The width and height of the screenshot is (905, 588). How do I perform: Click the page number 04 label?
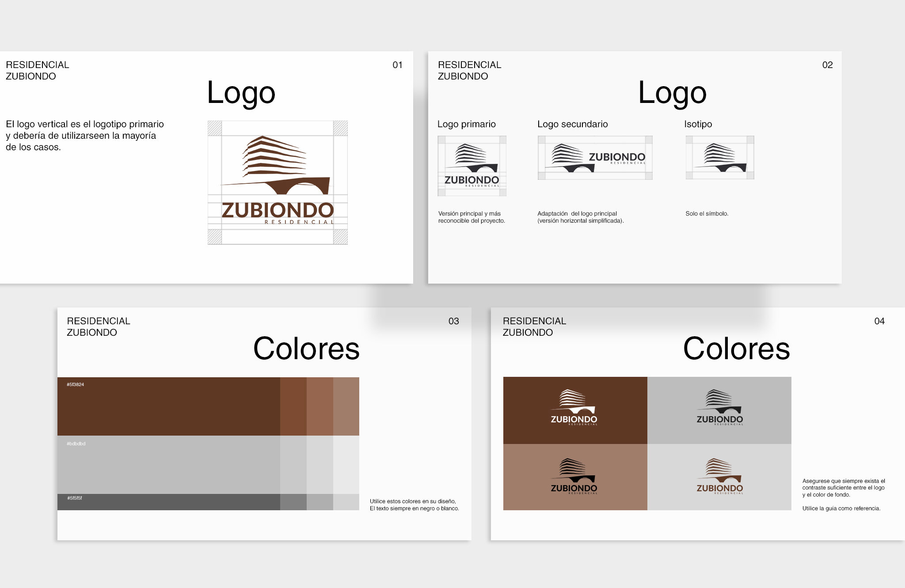pos(879,321)
